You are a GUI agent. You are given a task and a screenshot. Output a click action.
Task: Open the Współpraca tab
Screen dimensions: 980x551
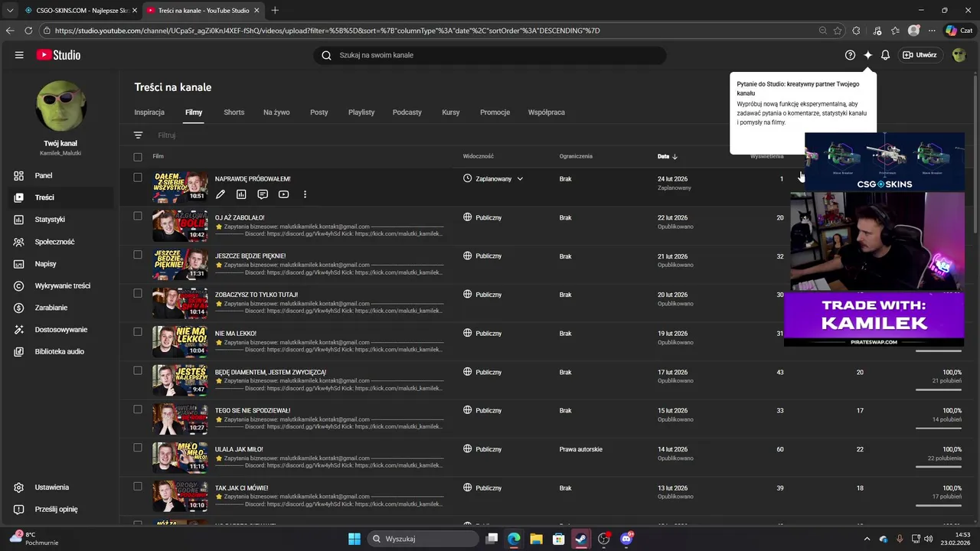pos(547,112)
